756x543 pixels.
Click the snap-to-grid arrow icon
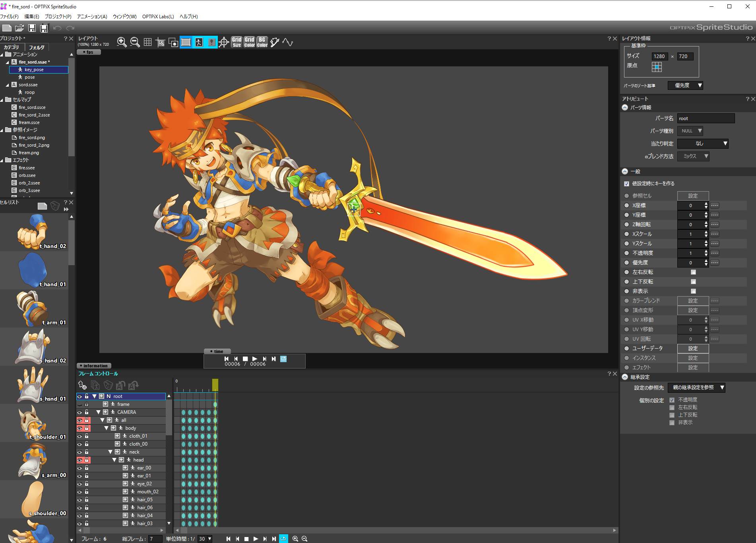160,42
